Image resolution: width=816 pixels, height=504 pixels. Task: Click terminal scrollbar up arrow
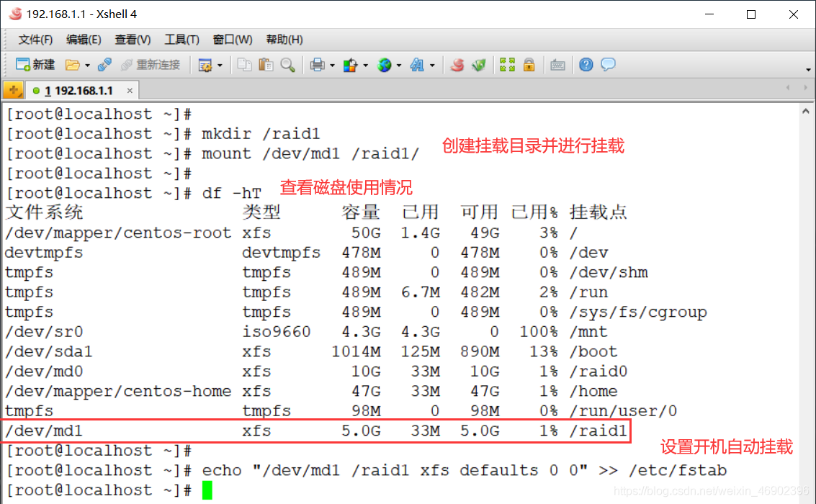[x=806, y=112]
